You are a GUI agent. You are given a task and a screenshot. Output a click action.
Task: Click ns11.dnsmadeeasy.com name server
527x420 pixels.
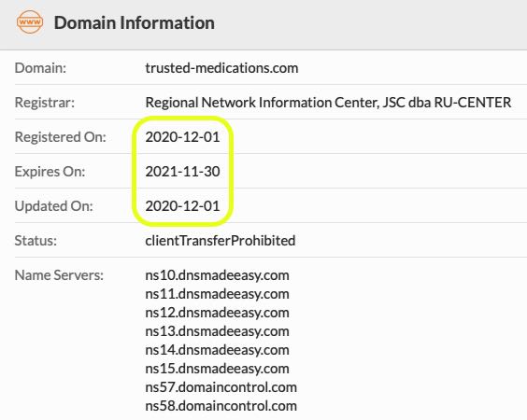tap(217, 294)
